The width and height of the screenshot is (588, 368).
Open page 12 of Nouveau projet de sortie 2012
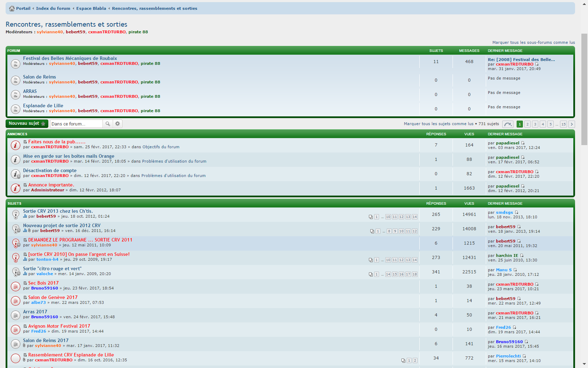(415, 231)
